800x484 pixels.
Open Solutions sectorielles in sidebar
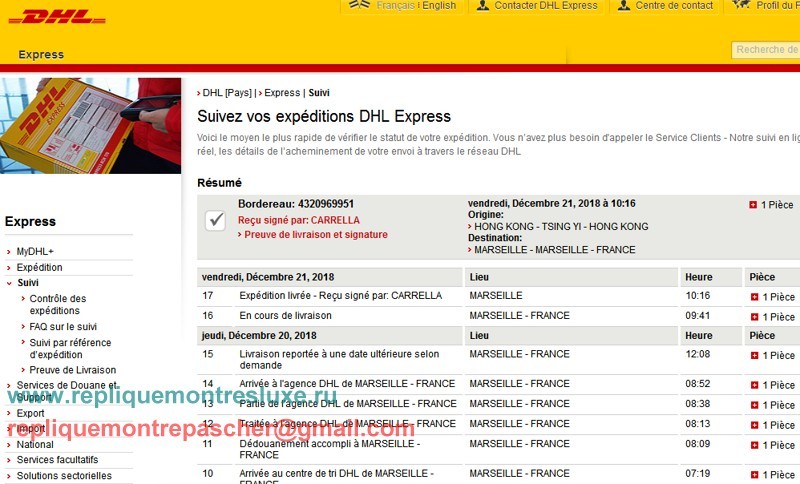pyautogui.click(x=64, y=475)
